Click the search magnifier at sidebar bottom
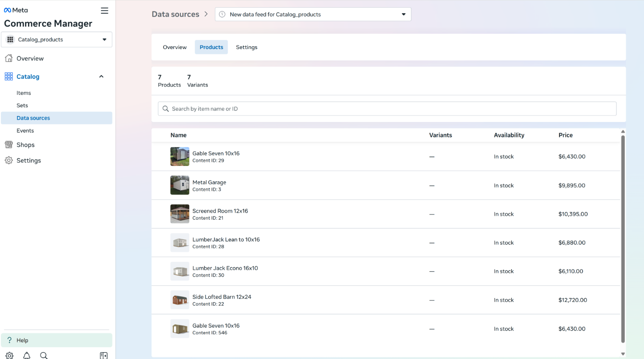The image size is (644, 359). pos(44,355)
